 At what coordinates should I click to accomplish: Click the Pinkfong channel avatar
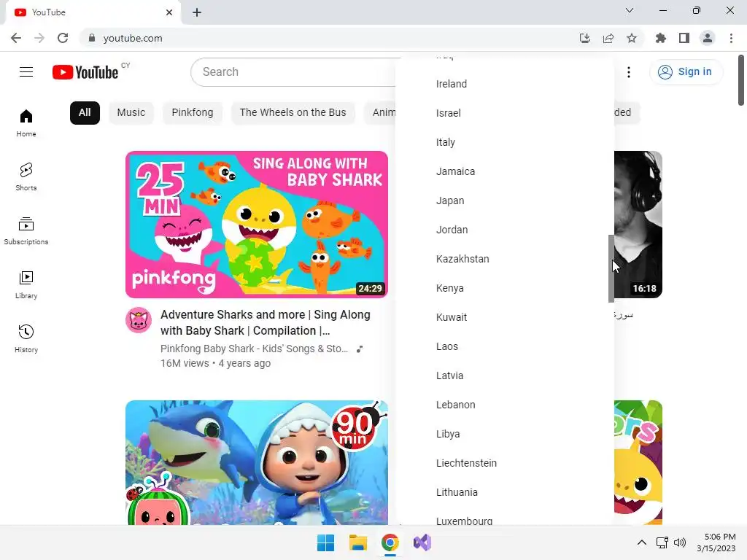click(139, 320)
